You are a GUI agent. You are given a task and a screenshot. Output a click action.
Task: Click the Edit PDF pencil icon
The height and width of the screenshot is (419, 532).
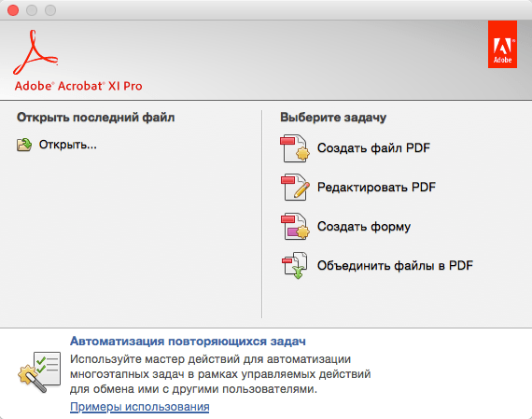coord(295,188)
